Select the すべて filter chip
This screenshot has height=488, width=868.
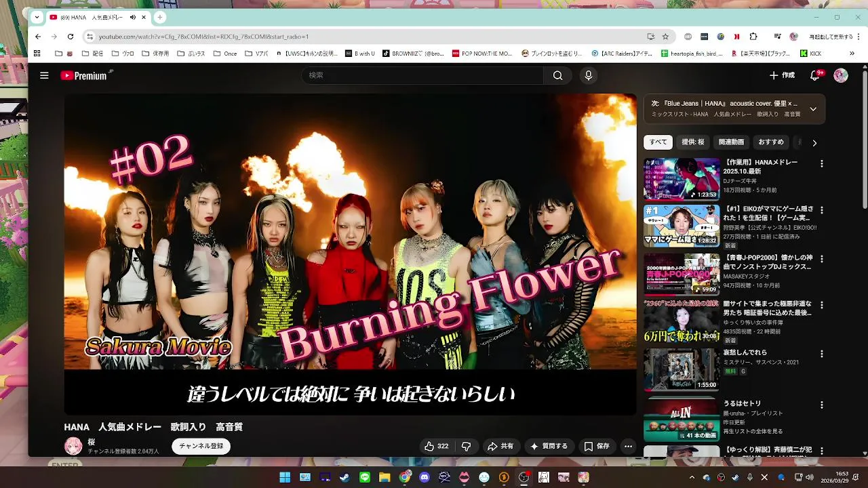coord(658,142)
